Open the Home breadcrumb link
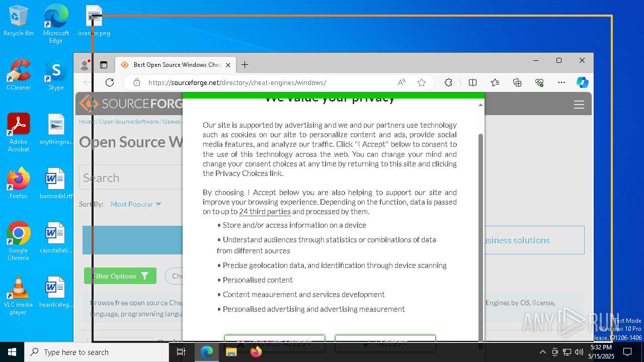This screenshot has height=362, width=644. (87, 122)
